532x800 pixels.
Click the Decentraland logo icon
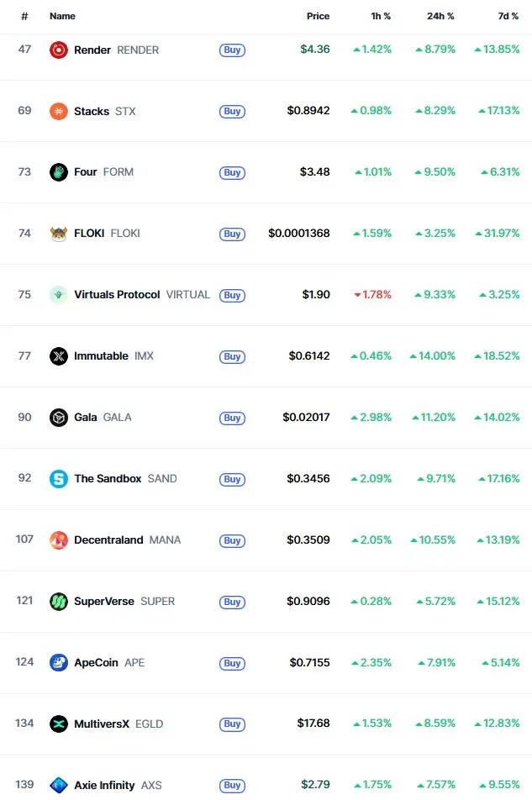point(59,539)
